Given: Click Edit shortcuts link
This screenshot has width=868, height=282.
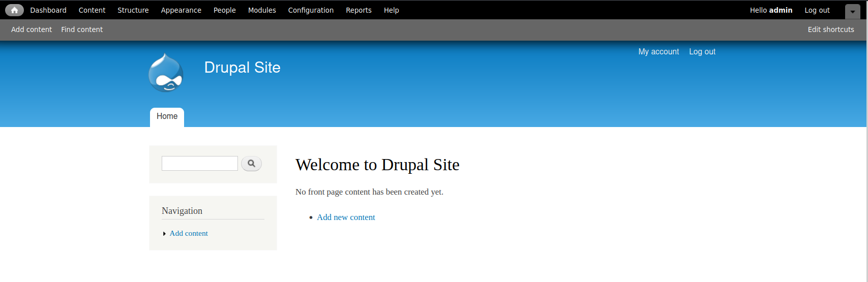Looking at the screenshot, I should [x=831, y=29].
